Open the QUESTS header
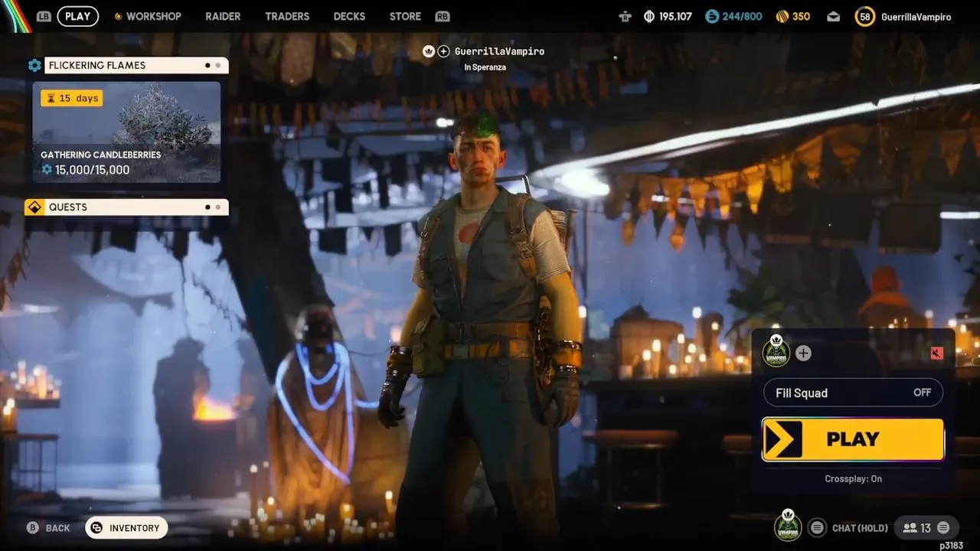The image size is (980, 551). (x=136, y=207)
